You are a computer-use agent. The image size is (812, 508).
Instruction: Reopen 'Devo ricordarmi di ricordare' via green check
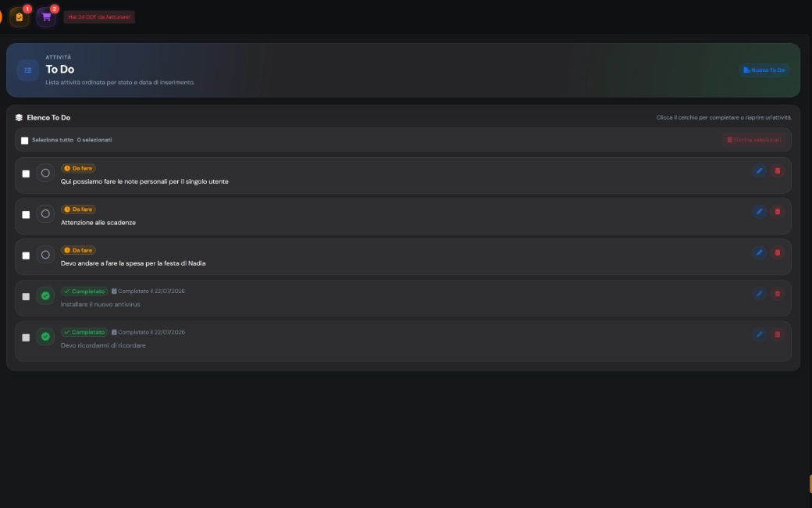[45, 336]
